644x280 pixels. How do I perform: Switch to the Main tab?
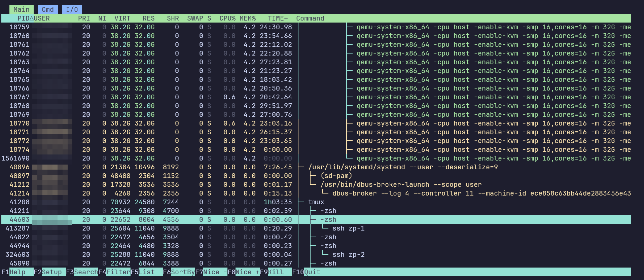coord(22,9)
